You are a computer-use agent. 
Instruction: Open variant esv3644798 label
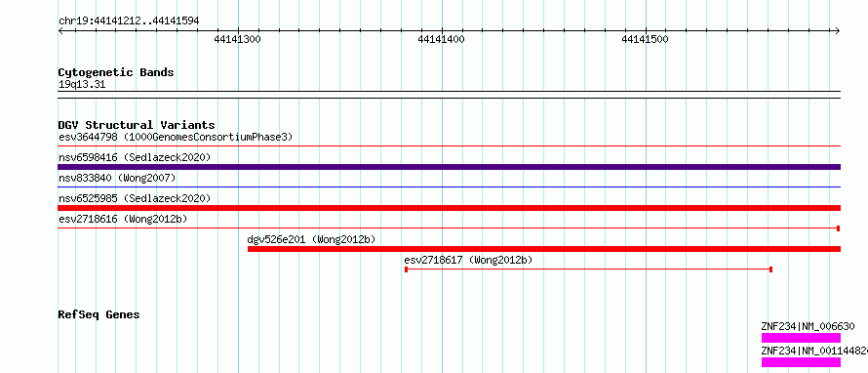176,137
